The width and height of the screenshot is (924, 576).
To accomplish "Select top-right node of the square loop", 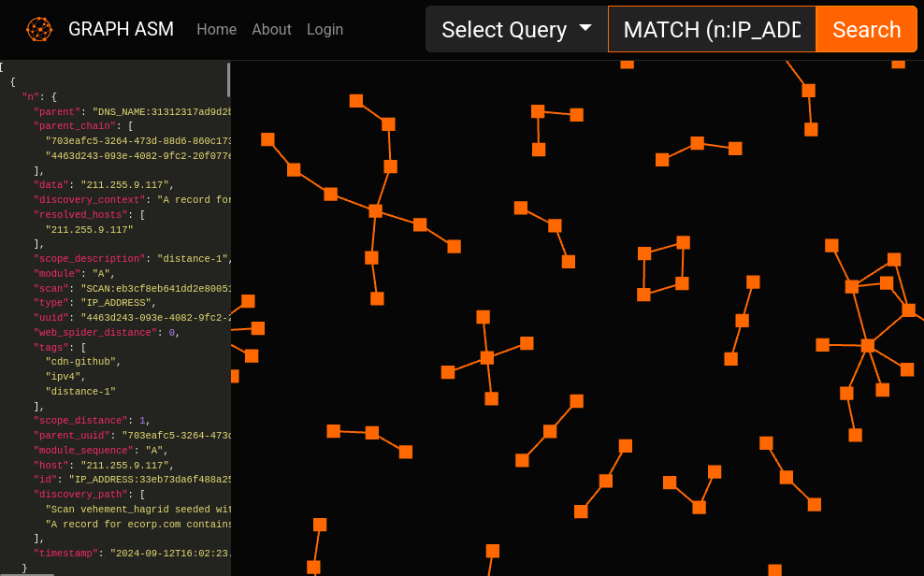I will (x=684, y=242).
